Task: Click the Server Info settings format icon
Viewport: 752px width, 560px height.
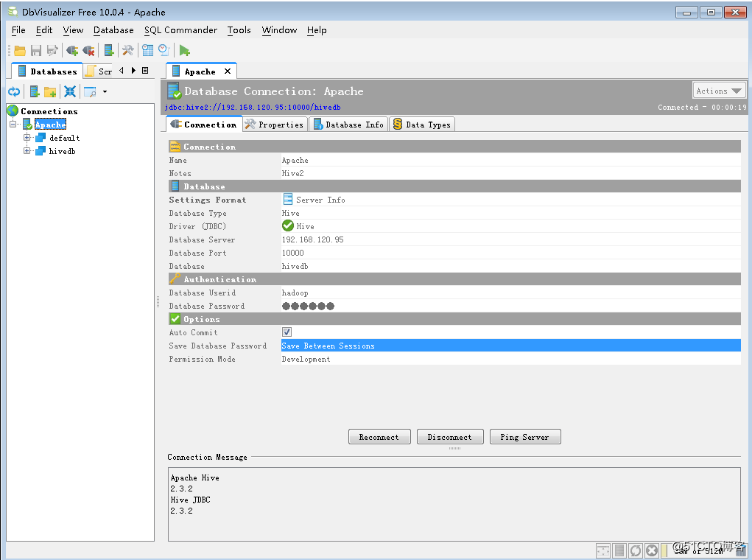Action: pos(288,199)
